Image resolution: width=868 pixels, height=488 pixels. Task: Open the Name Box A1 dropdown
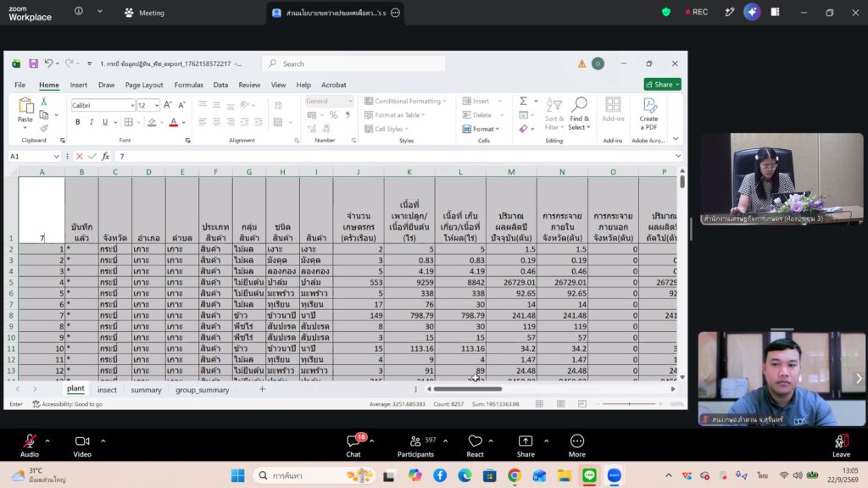point(56,157)
